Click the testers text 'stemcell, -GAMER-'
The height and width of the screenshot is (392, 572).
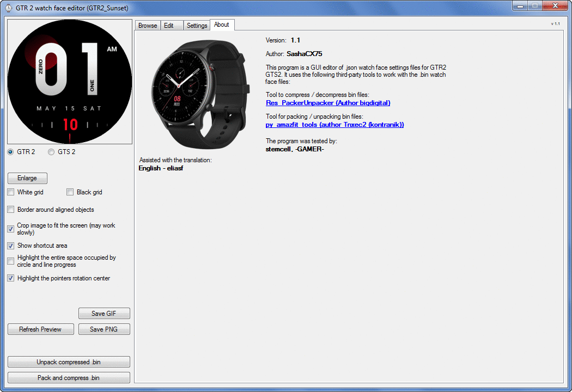coord(295,149)
